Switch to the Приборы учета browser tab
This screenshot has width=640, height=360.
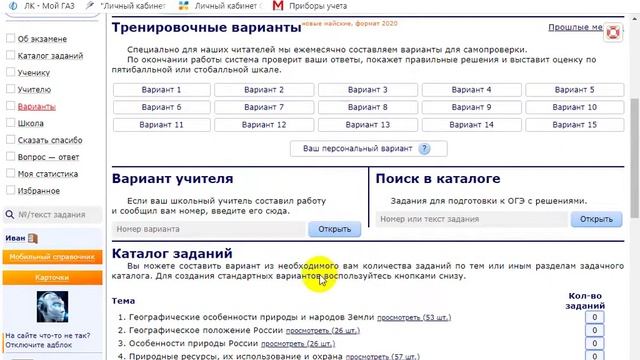[x=310, y=6]
